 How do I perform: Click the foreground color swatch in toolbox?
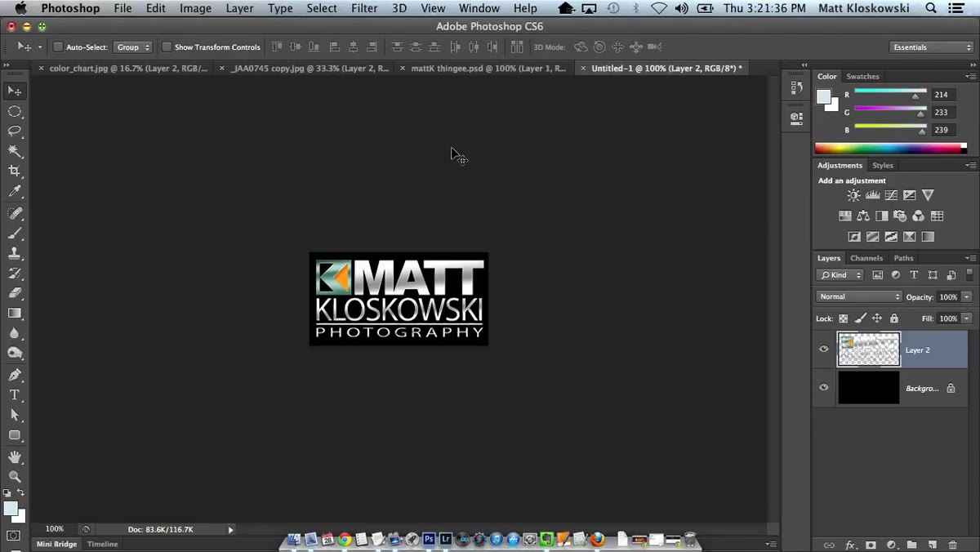point(11,509)
